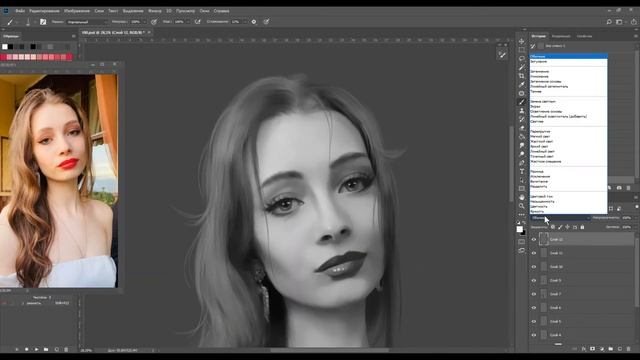Image resolution: width=640 pixels, height=360 pixels.
Task: Open the Фильтр menu
Action: [154, 11]
